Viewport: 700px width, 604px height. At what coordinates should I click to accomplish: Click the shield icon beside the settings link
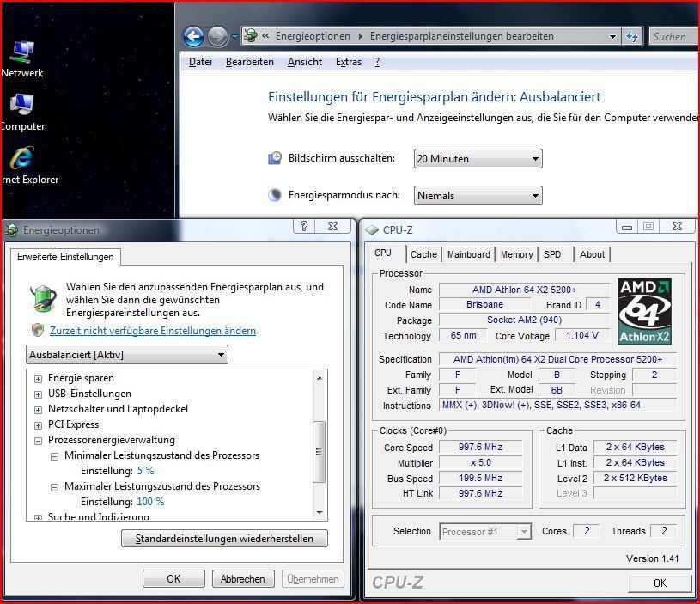38,330
